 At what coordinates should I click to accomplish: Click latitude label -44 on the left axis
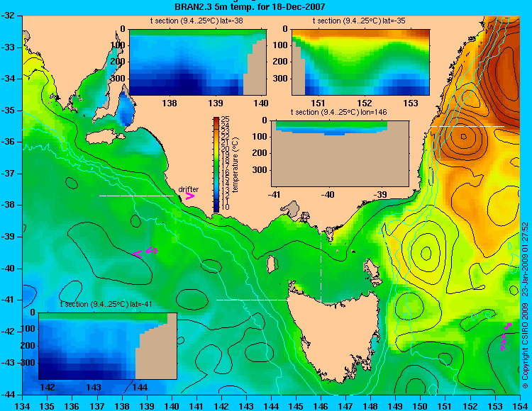[9, 395]
